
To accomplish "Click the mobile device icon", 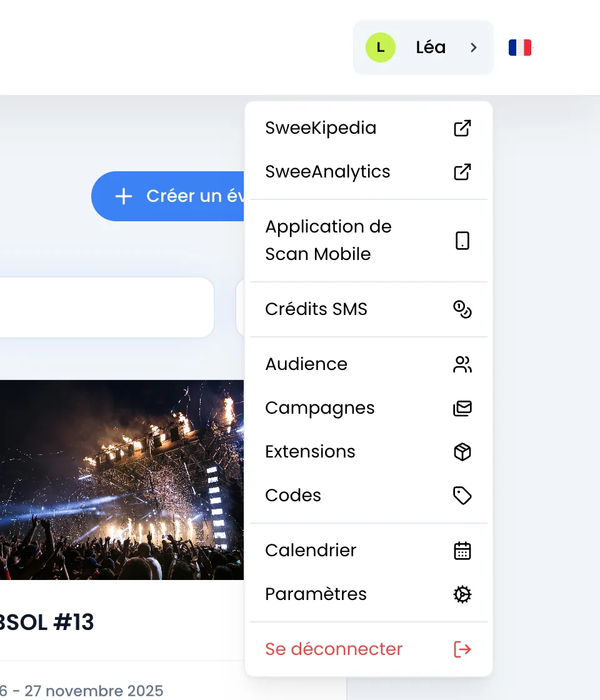I will [462, 241].
